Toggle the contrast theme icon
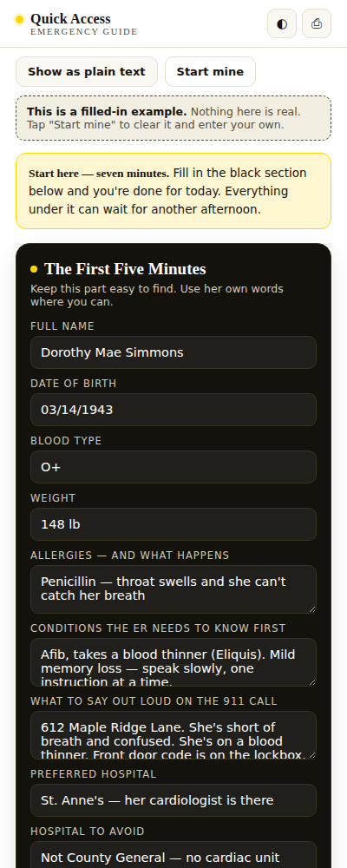The image size is (347, 868). point(282,23)
